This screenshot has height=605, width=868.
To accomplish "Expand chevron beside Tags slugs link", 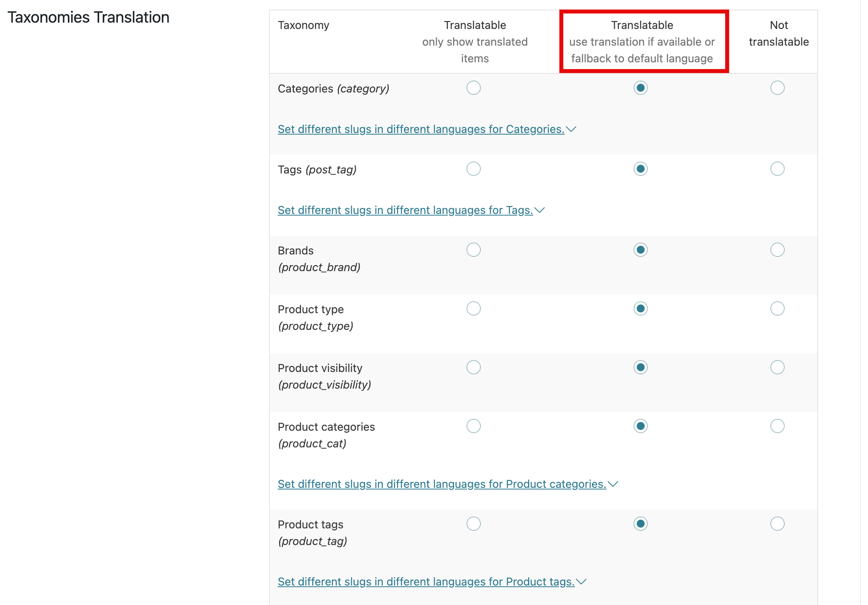I will click(x=540, y=210).
